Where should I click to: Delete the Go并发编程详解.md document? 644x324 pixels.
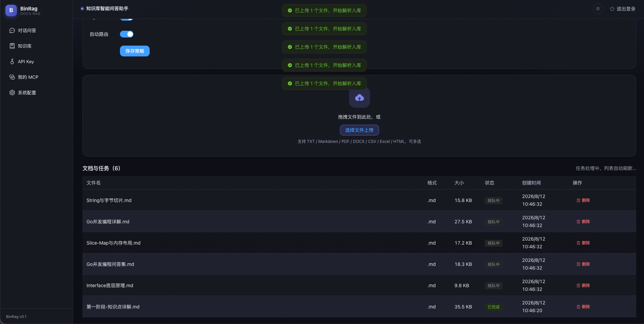(583, 222)
